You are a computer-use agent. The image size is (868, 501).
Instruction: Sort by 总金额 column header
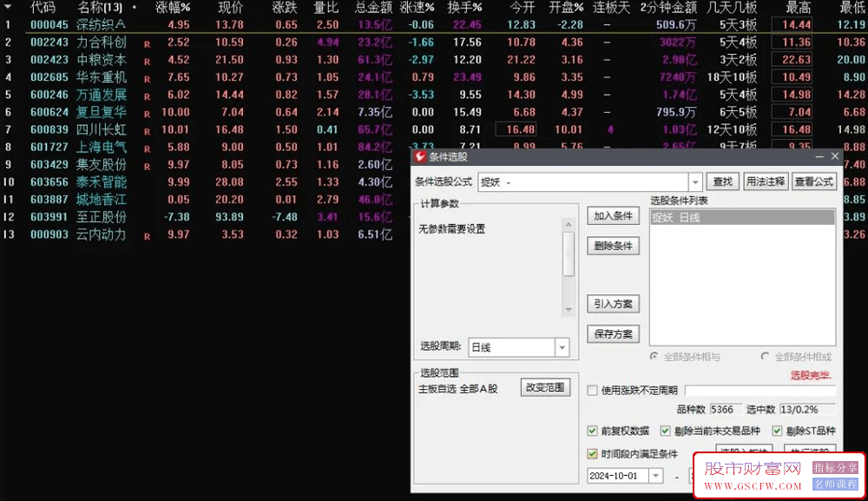(373, 7)
